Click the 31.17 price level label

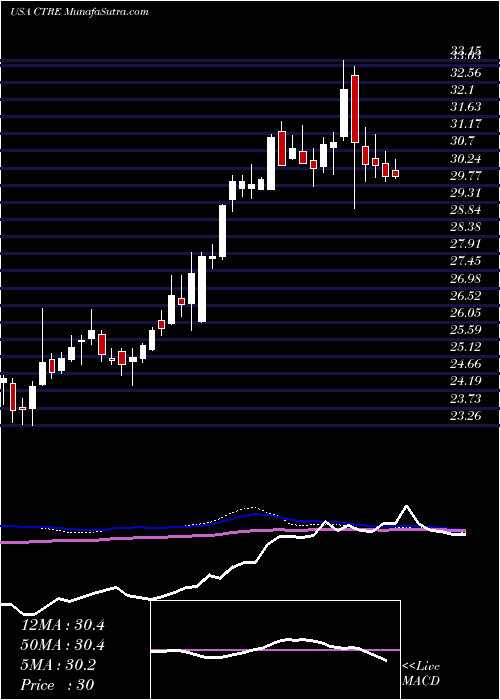click(x=466, y=124)
